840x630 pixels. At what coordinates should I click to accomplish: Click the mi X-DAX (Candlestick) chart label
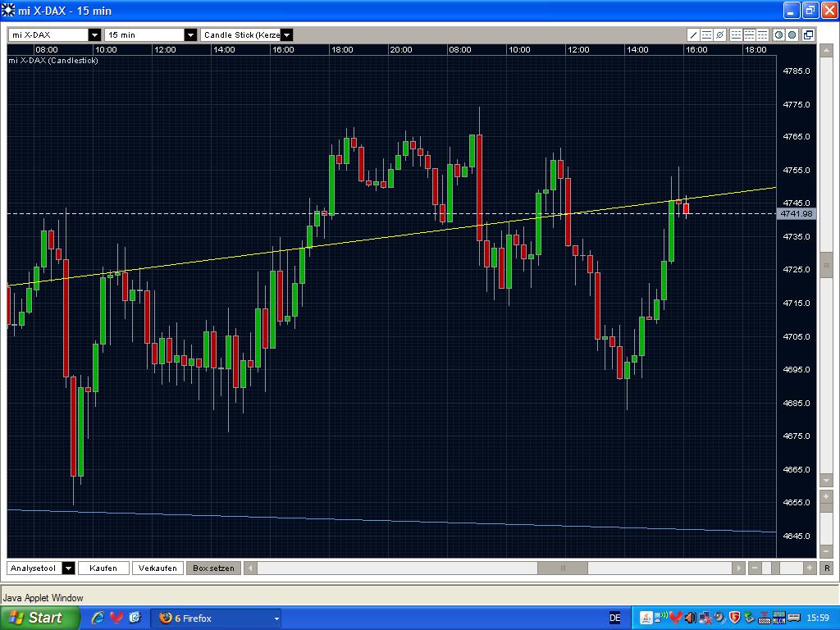tap(53, 61)
